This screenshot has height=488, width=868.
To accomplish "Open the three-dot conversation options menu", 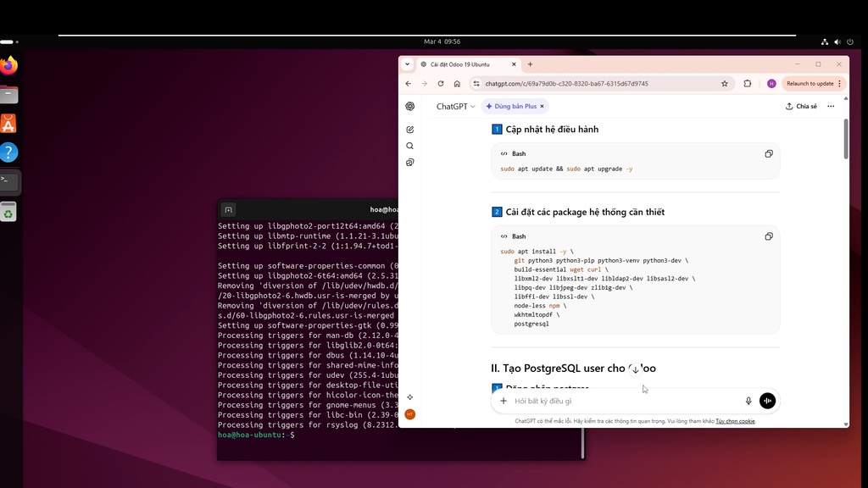I will pos(831,106).
